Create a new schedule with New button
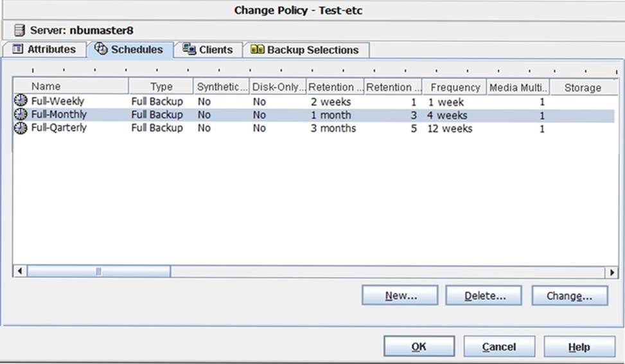Image resolution: width=625 pixels, height=364 pixels. [400, 295]
